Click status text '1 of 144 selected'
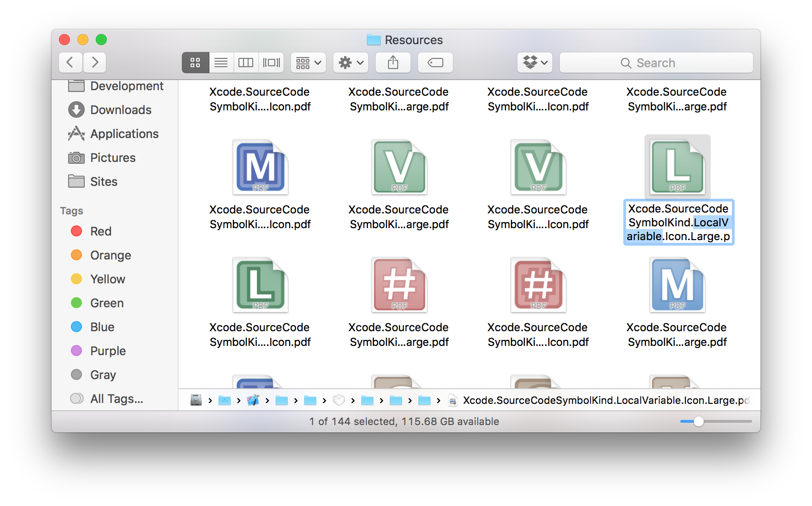 click(x=353, y=421)
